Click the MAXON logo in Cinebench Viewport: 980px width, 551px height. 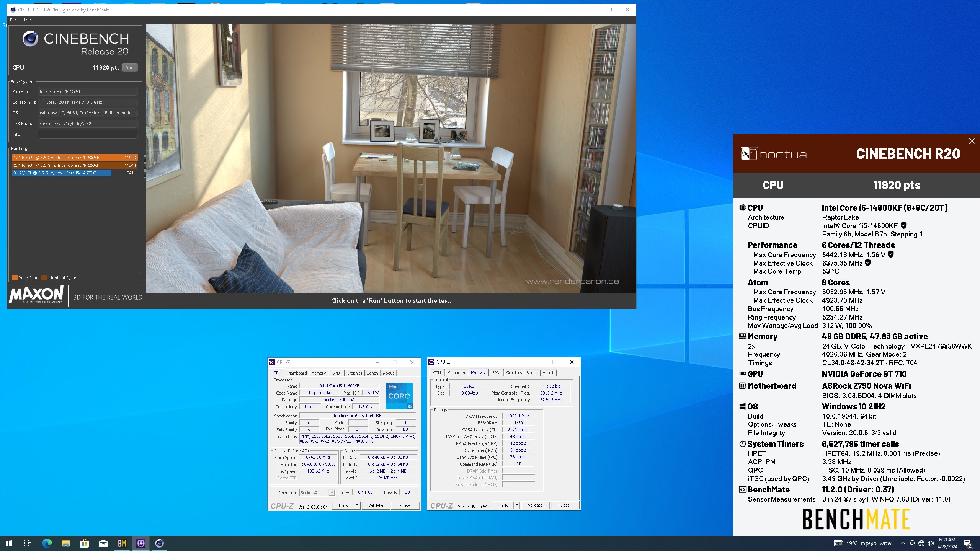[36, 295]
